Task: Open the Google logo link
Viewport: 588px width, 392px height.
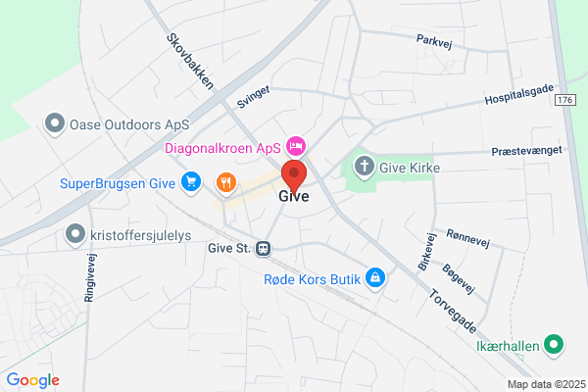Action: 33,380
